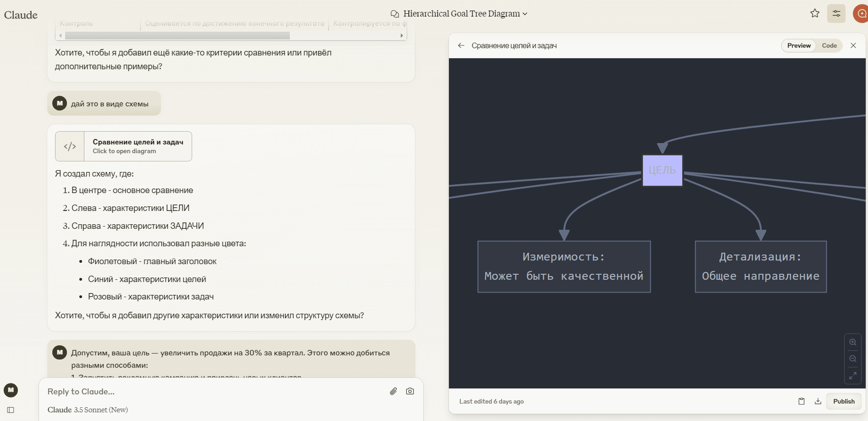868x421 pixels.
Task: Go back using the artifact panel arrow
Action: coord(461,45)
